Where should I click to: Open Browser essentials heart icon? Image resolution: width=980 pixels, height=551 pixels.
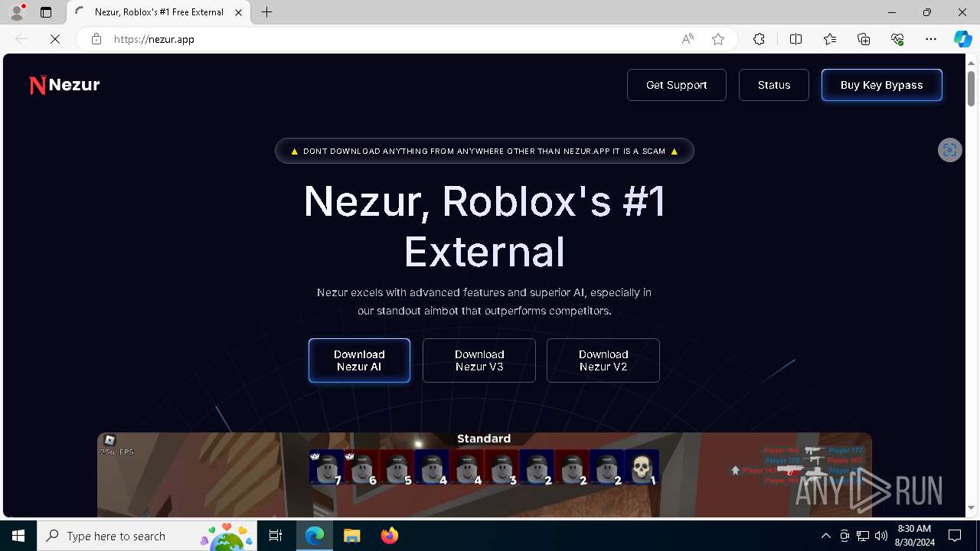click(897, 39)
